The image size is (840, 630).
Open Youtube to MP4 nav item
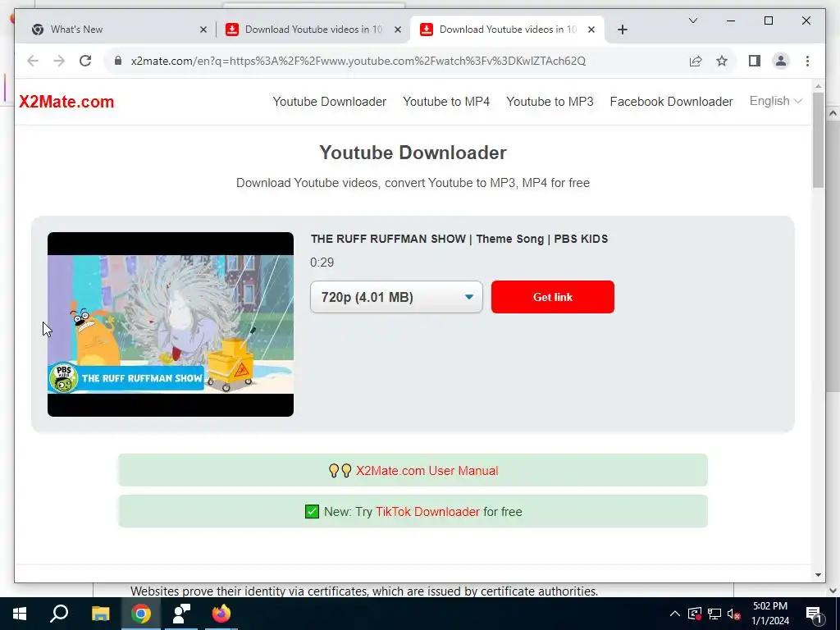446,102
